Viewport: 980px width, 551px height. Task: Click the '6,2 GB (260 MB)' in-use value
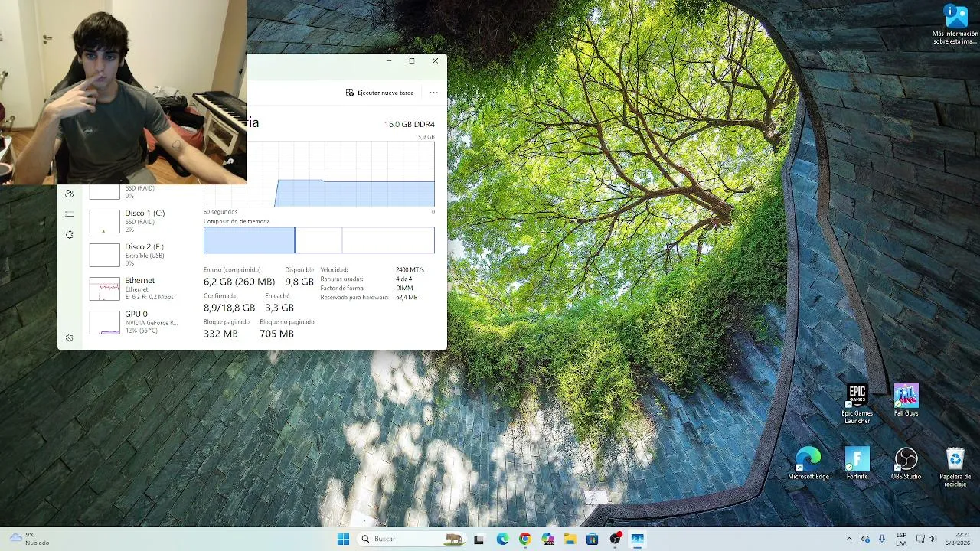point(239,282)
